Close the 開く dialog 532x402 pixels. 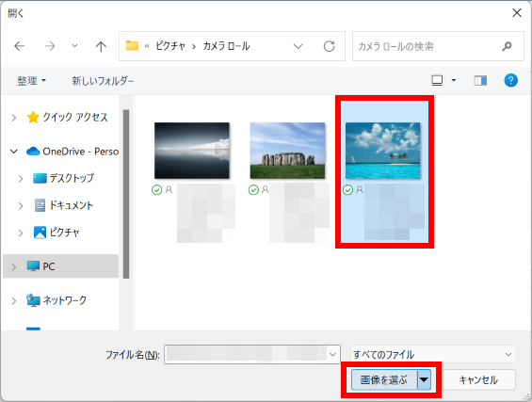(517, 13)
